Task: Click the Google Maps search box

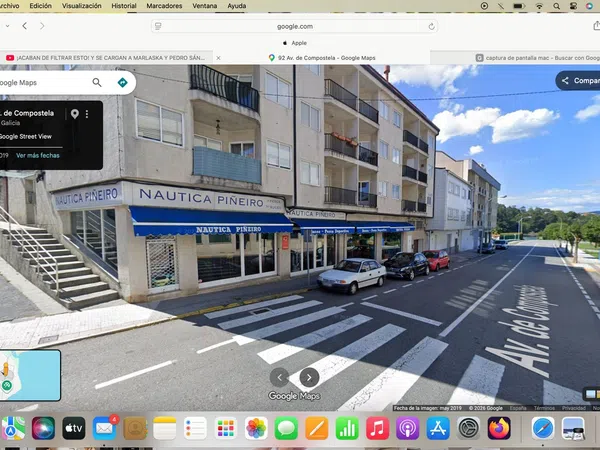Action: (x=44, y=83)
